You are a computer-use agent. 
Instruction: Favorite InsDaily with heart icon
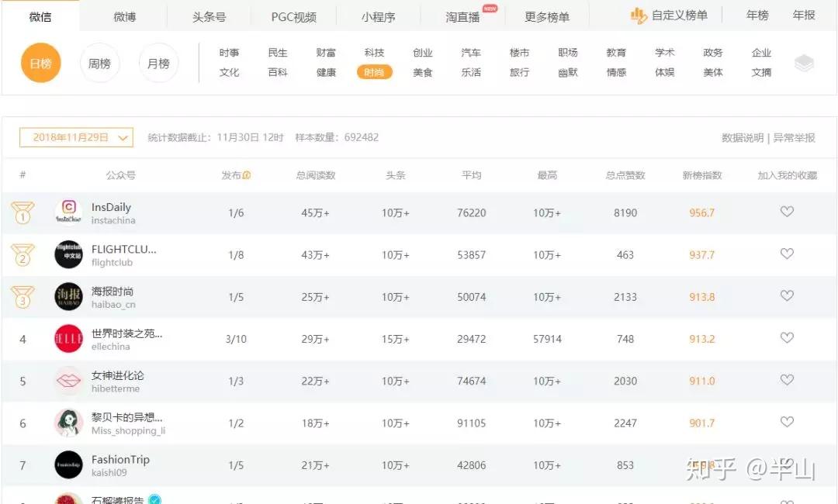tap(787, 212)
